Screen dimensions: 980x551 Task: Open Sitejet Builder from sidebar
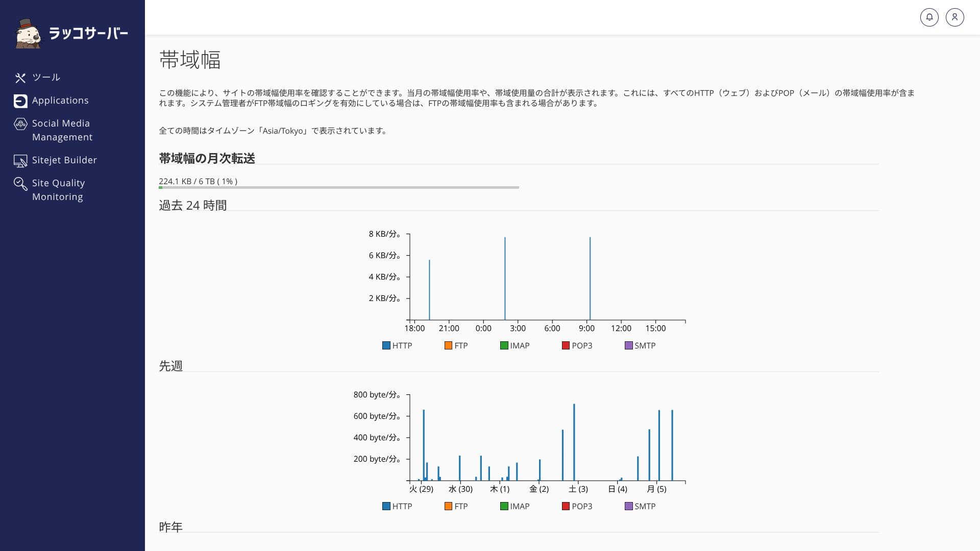[64, 160]
